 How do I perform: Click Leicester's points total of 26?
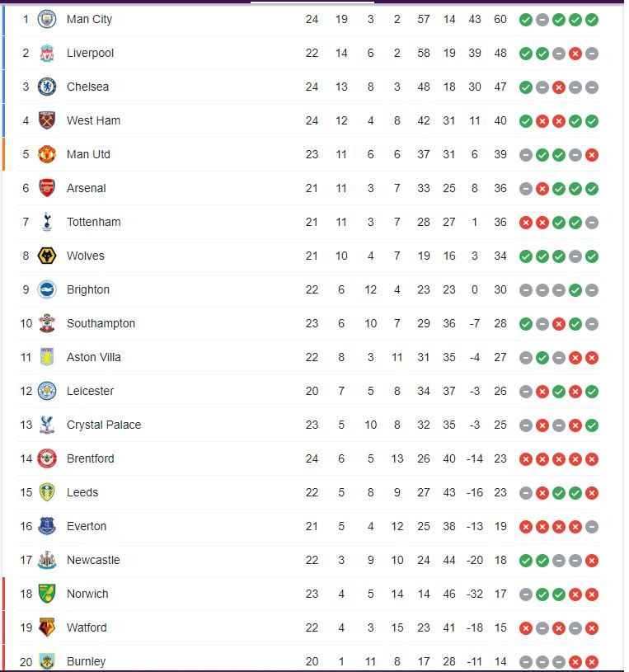coord(500,391)
